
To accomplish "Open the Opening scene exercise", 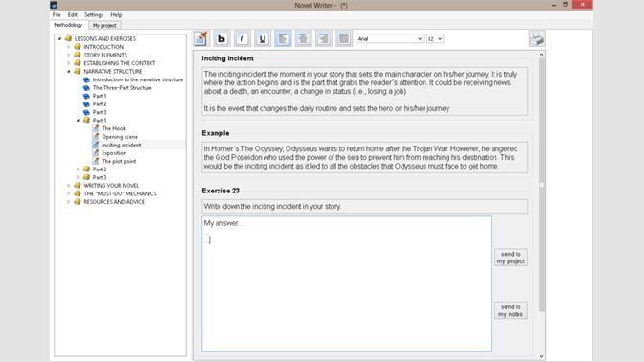I will [x=120, y=137].
